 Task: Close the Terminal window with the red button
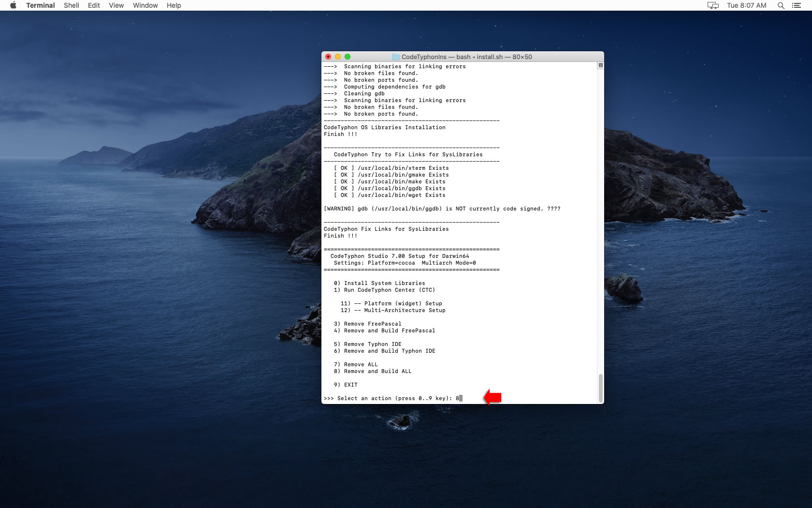[x=328, y=57]
